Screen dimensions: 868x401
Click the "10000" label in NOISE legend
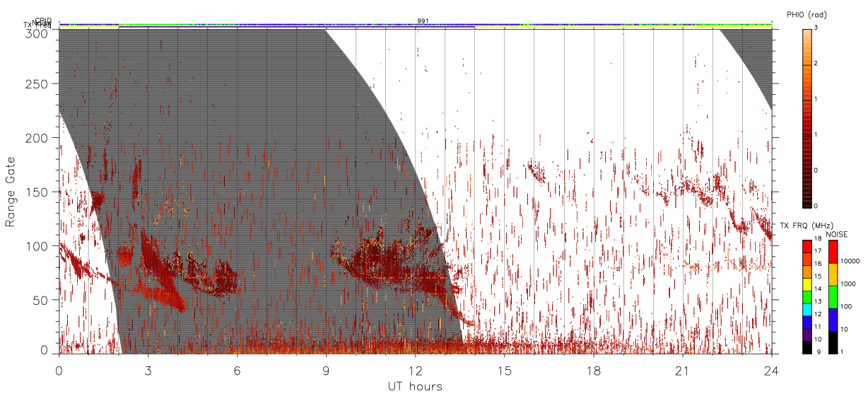pos(850,261)
